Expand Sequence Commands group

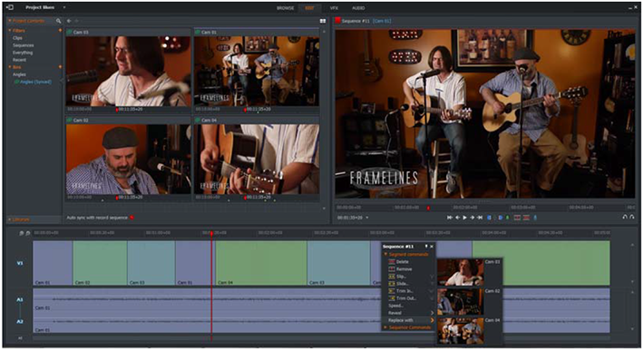385,327
